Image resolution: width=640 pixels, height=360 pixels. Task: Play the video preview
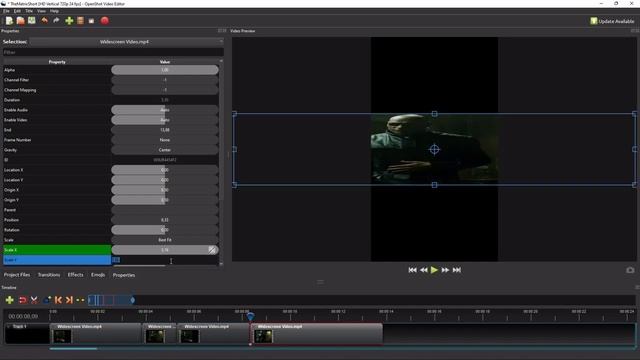434,270
